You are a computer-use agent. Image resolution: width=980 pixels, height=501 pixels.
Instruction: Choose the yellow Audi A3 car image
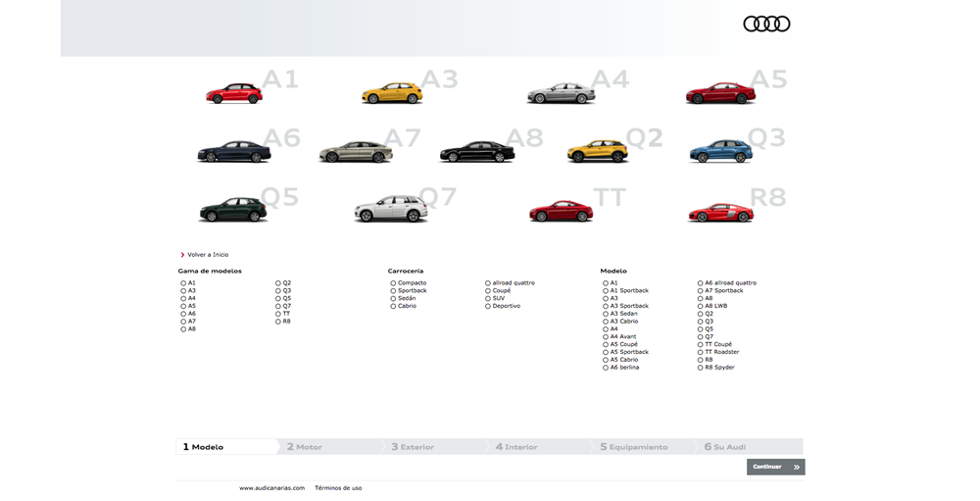[391, 94]
